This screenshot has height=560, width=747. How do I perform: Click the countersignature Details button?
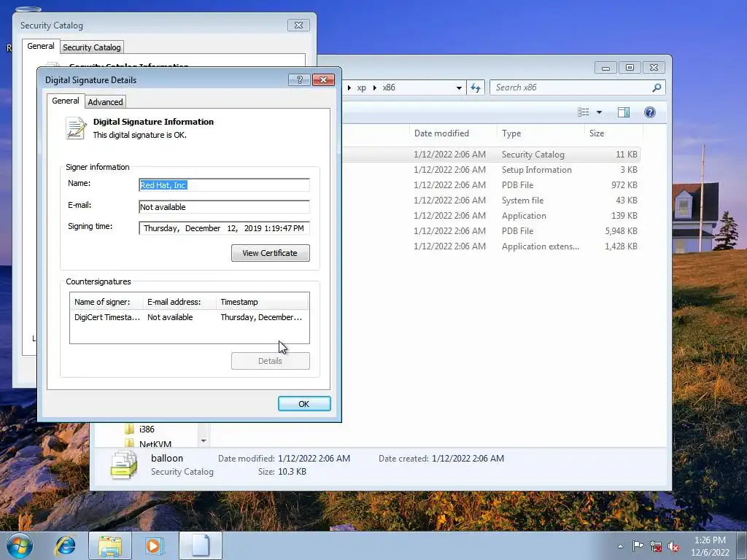click(270, 361)
